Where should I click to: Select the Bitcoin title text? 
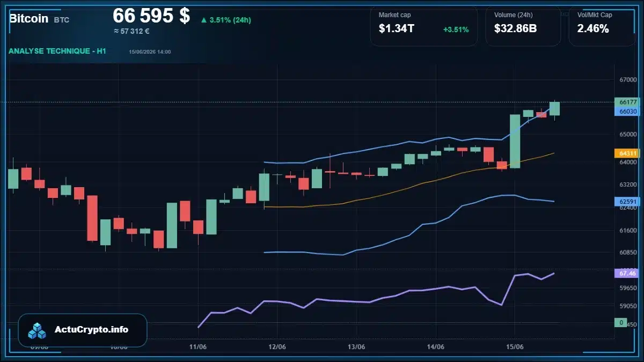28,19
